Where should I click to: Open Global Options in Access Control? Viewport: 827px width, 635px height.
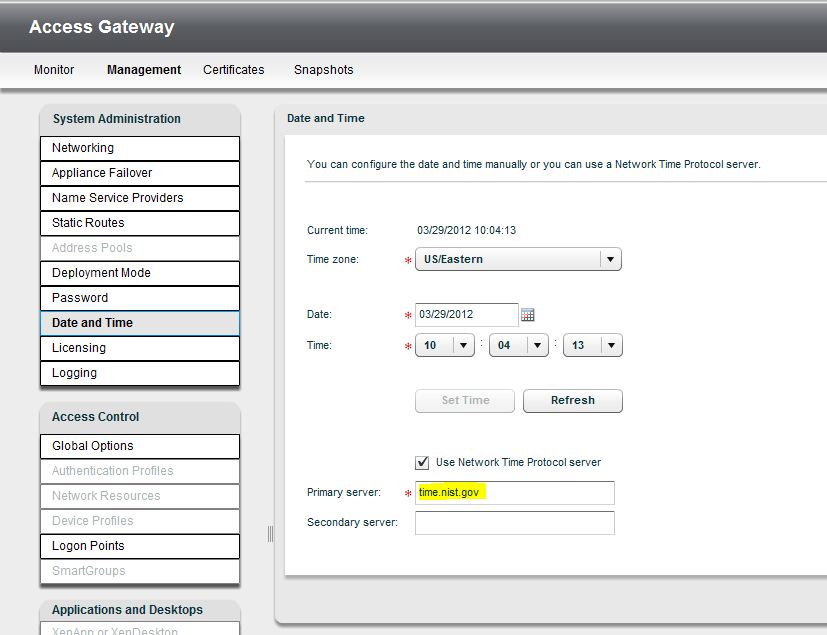click(140, 446)
